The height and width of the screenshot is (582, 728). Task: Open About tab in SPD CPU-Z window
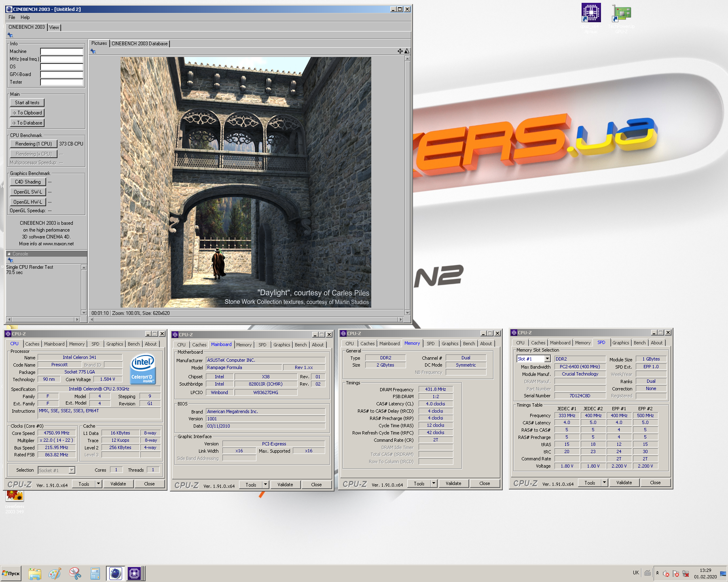pos(656,343)
